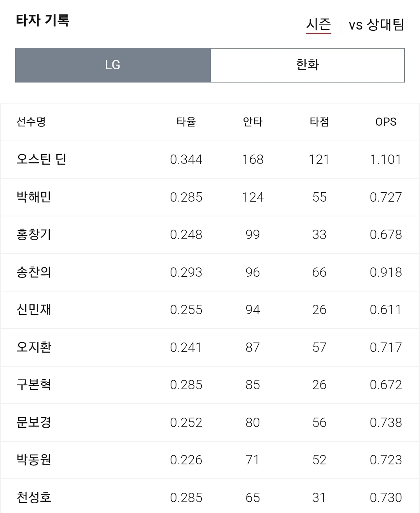Switch to vs 상대팀 stats view

376,25
